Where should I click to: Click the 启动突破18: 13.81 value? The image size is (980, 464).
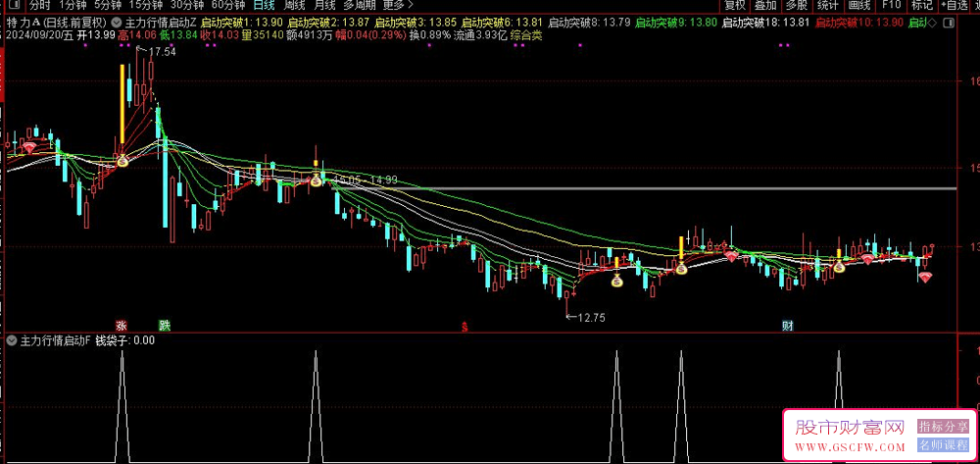point(765,24)
